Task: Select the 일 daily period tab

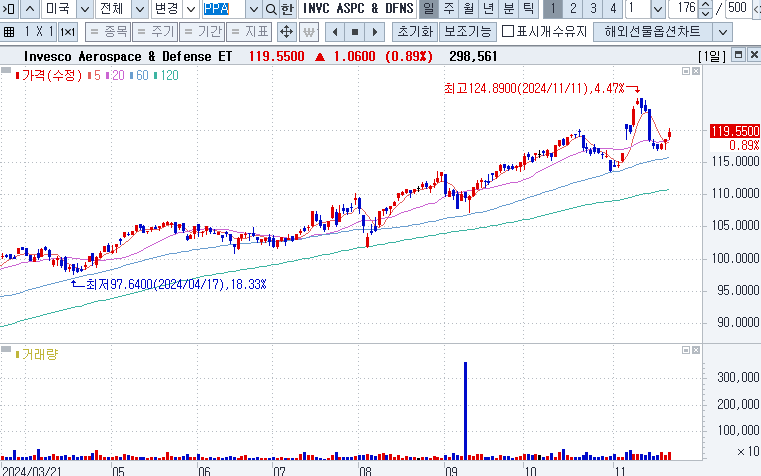Action: (x=429, y=9)
